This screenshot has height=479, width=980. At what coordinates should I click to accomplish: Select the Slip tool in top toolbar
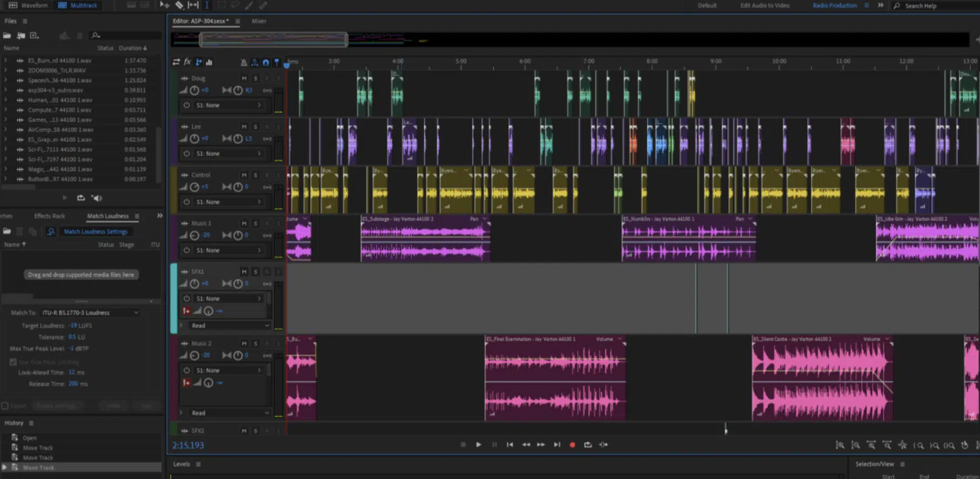pyautogui.click(x=193, y=5)
